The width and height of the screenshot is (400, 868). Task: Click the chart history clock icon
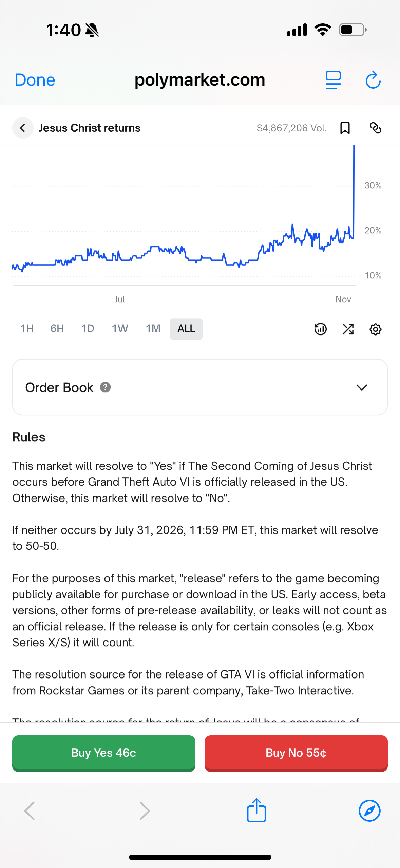pyautogui.click(x=320, y=329)
